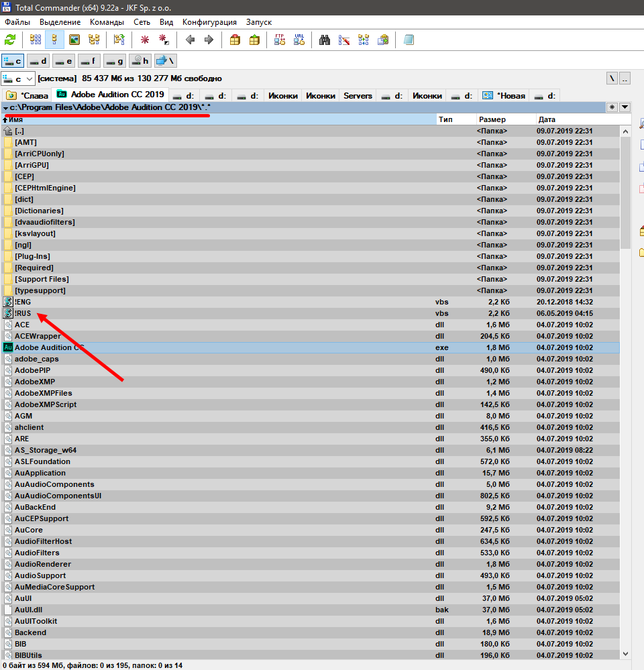Screen dimensions: 644x670
Task: Click the green Refresh panel icon
Action: [10, 40]
